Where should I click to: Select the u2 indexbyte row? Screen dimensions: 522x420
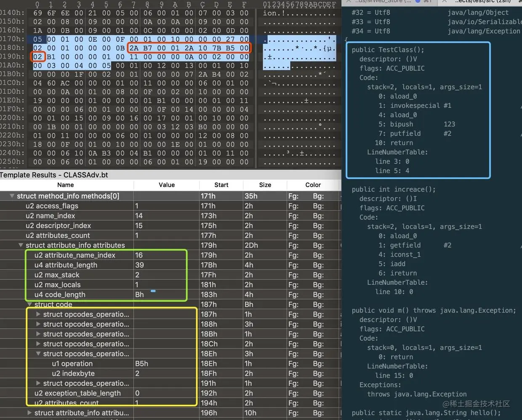click(170, 373)
